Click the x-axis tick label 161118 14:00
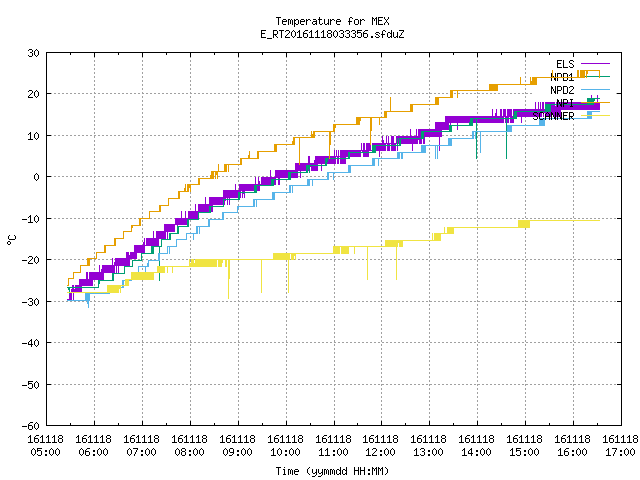Image resolution: width=640 pixels, height=480 pixels. [x=476, y=446]
